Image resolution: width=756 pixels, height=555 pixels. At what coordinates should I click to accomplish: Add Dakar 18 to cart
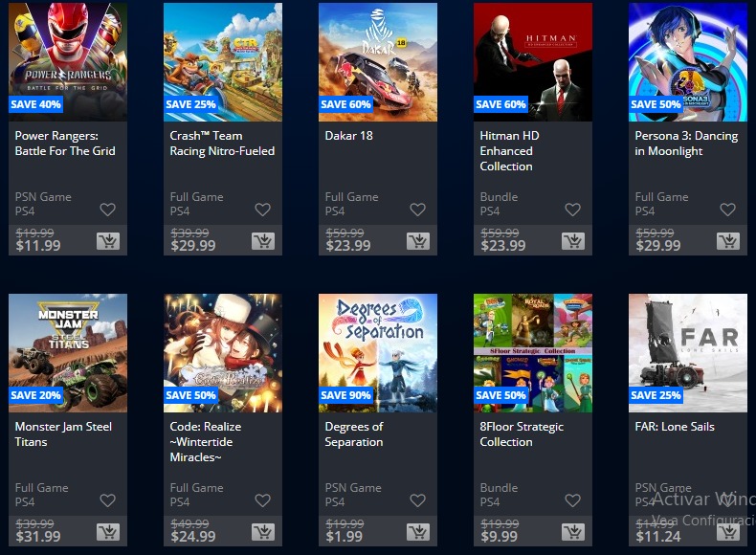coord(418,240)
